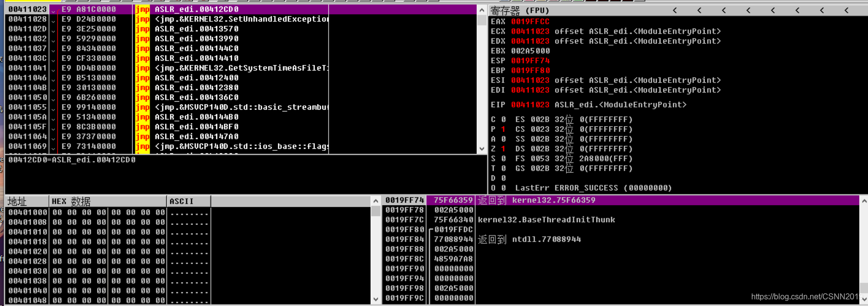868x306 pixels.
Task: Click the hex dump pane scroll up arrow
Action: [376, 201]
